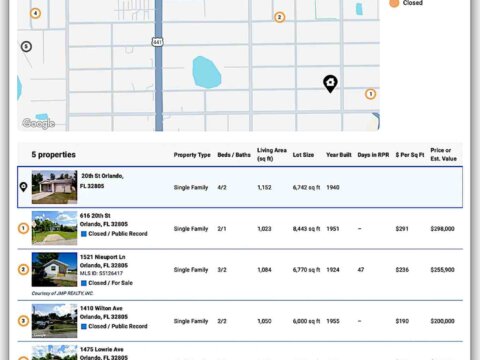
Task: Open the 20th St Orlando property photo
Action: tap(54, 187)
